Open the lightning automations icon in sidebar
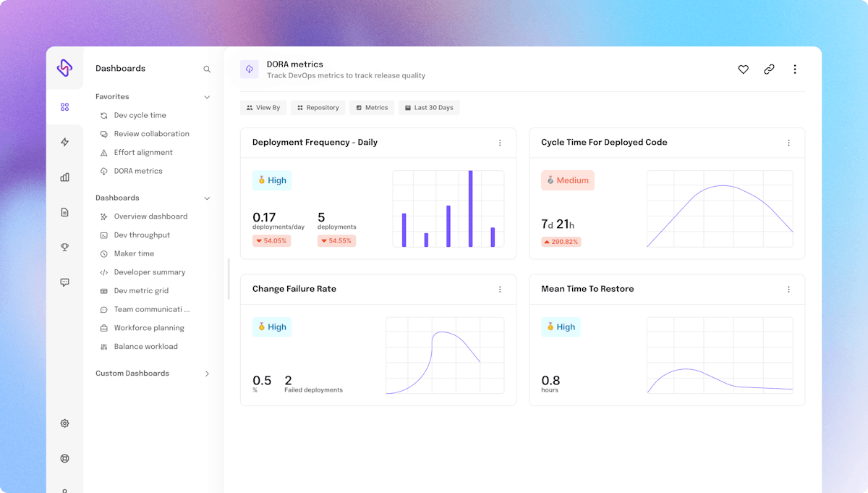The width and height of the screenshot is (868, 493). pyautogui.click(x=64, y=142)
